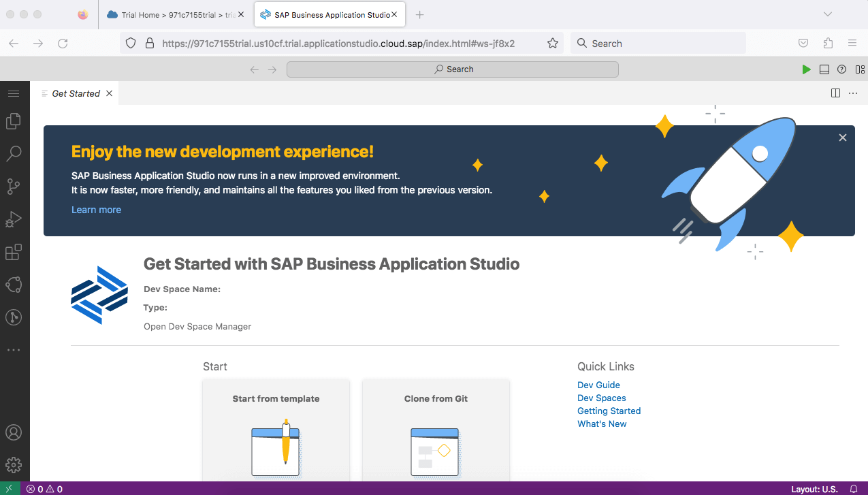Click the site shield tracking protection icon

click(132, 43)
